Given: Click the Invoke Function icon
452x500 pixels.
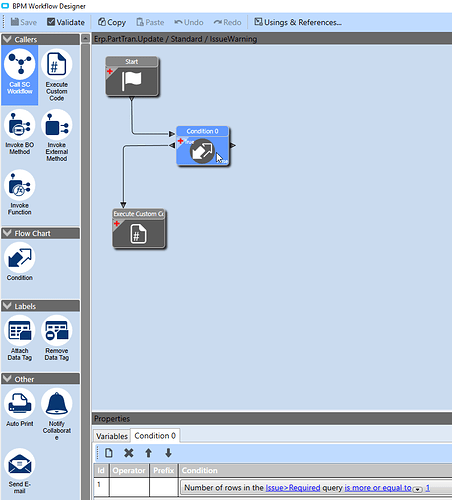Looking at the screenshot, I should tap(20, 185).
